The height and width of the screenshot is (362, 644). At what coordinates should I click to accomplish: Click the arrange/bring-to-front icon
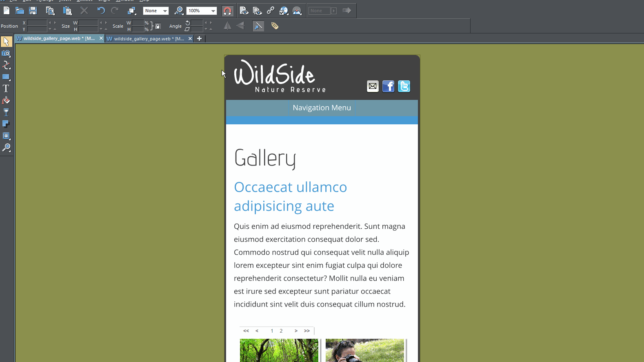[131, 11]
